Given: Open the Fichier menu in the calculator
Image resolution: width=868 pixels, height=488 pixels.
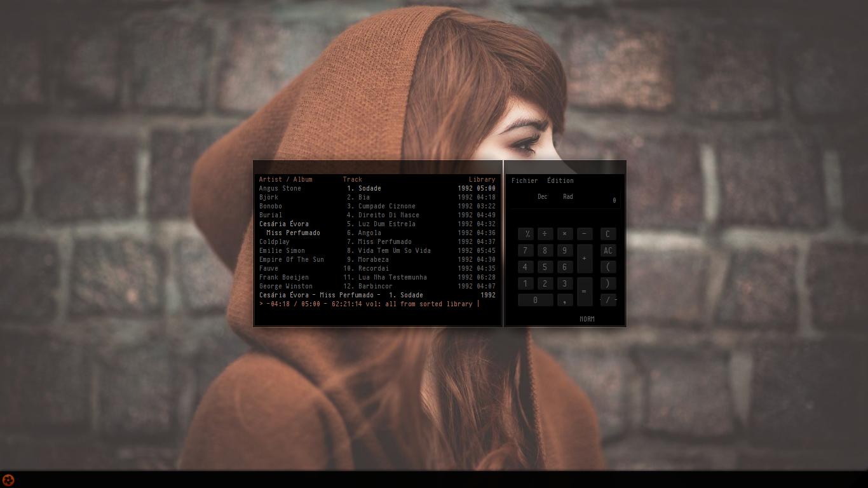Looking at the screenshot, I should (524, 180).
